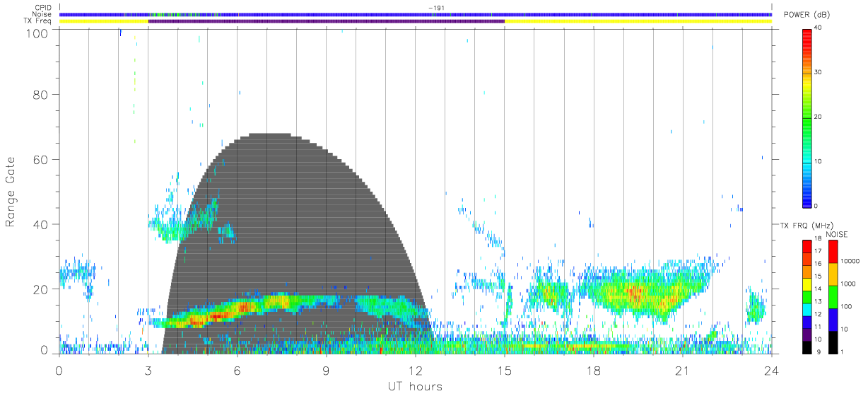Click the green swatch of NOISE legend

pyautogui.click(x=832, y=297)
